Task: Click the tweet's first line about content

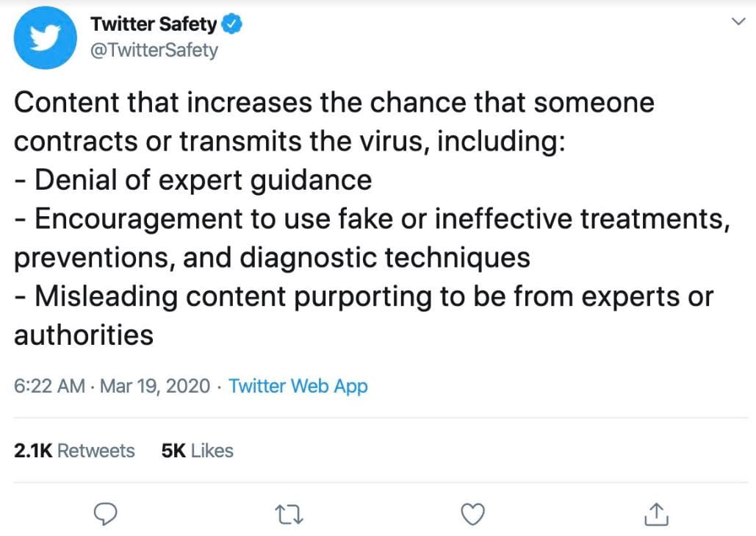Action: 334,103
